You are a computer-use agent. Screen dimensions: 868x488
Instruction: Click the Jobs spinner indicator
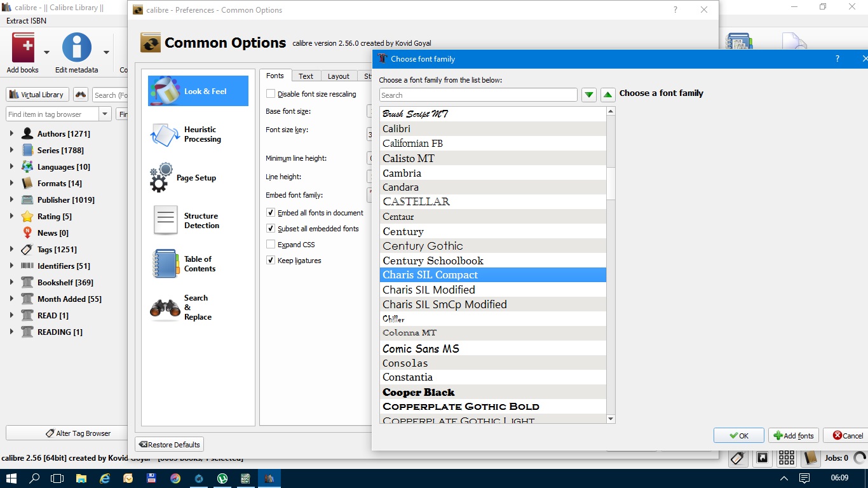click(x=860, y=457)
